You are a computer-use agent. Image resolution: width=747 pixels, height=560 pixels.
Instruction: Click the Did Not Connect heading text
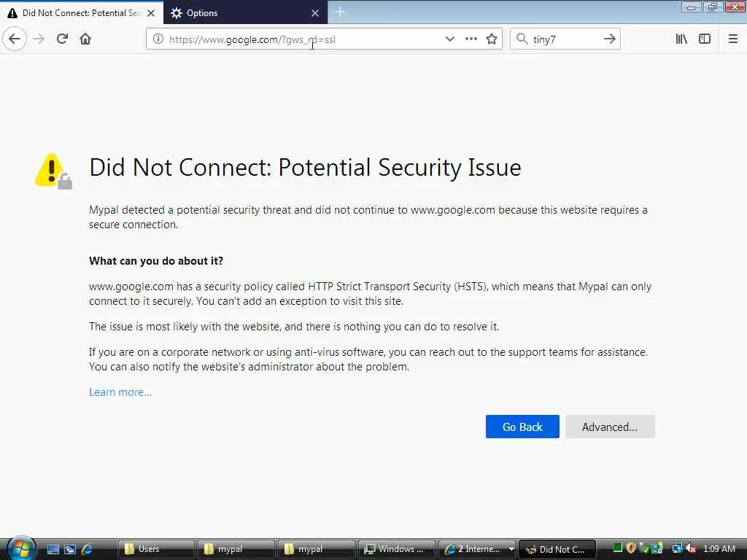click(x=305, y=168)
